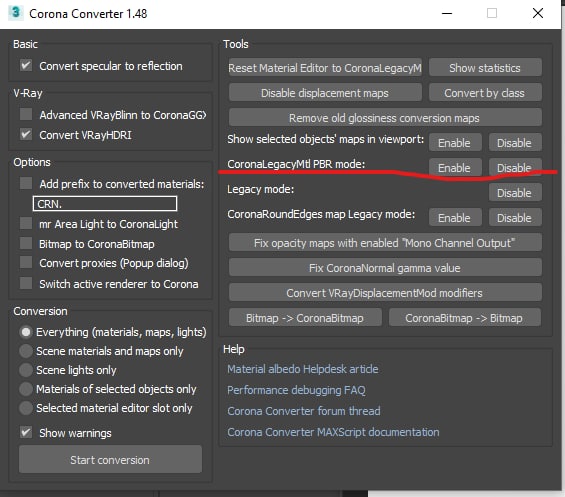Viewport: 565px width, 497px height.
Task: Check Switch active renderer to Corona
Action: click(x=26, y=283)
